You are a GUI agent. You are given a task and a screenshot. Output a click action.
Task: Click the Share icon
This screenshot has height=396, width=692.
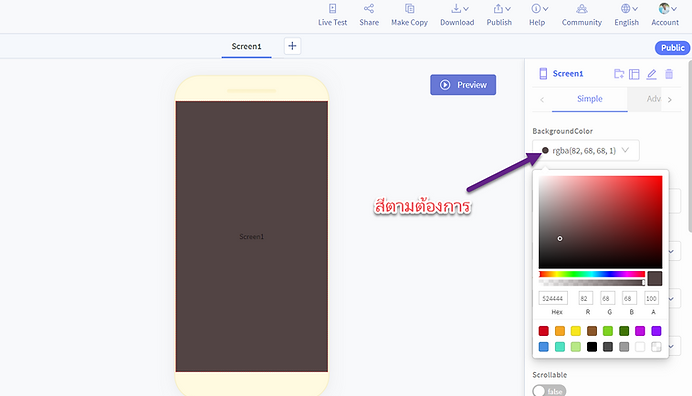click(369, 9)
